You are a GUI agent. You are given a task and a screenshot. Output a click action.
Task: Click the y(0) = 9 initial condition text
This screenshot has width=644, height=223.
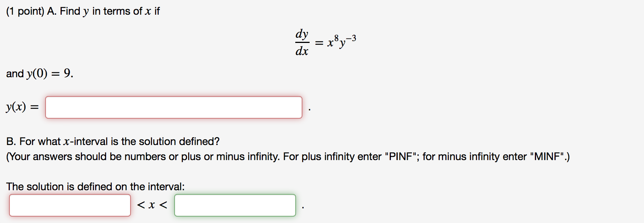click(39, 74)
